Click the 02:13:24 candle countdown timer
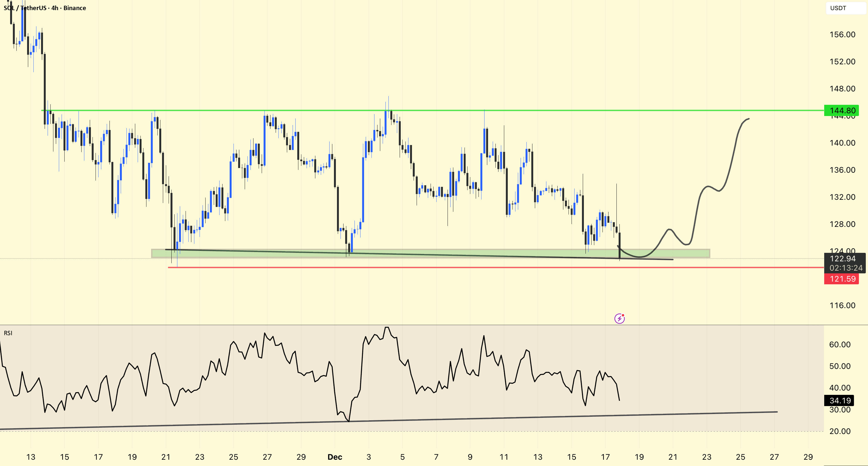This screenshot has height=466, width=868. coord(846,268)
